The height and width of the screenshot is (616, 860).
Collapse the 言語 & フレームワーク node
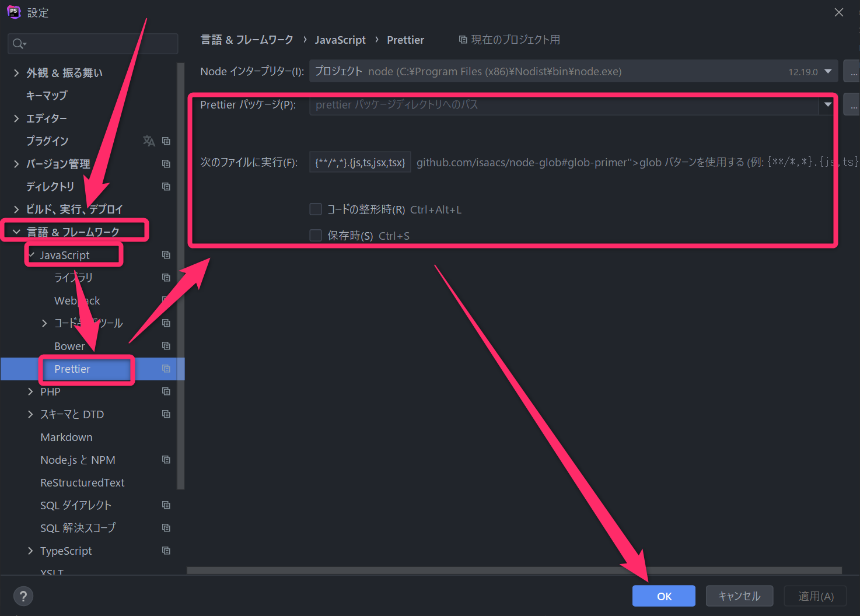point(16,232)
